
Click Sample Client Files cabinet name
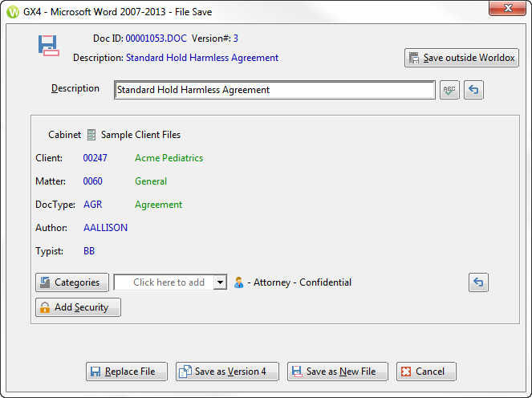click(140, 135)
